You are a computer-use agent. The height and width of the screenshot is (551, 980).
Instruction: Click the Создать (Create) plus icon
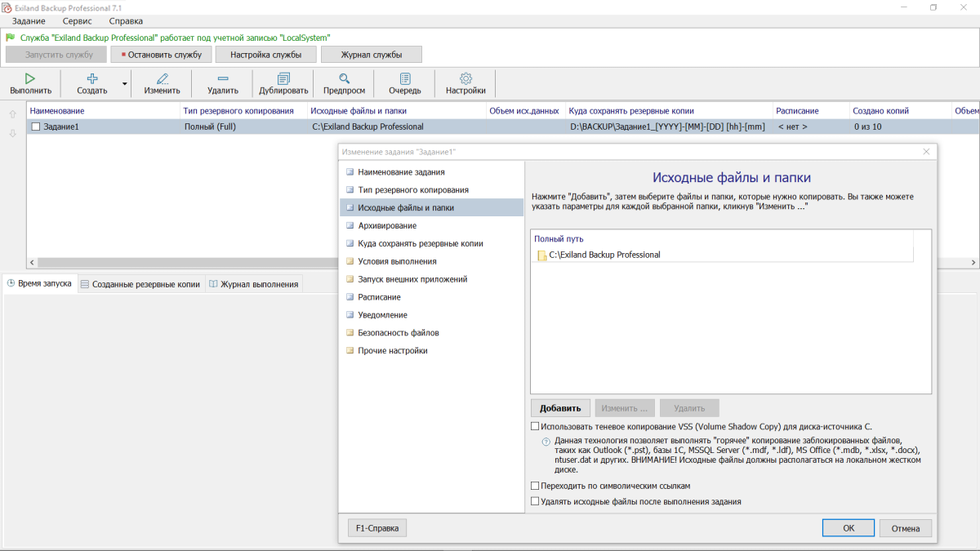pyautogui.click(x=92, y=78)
